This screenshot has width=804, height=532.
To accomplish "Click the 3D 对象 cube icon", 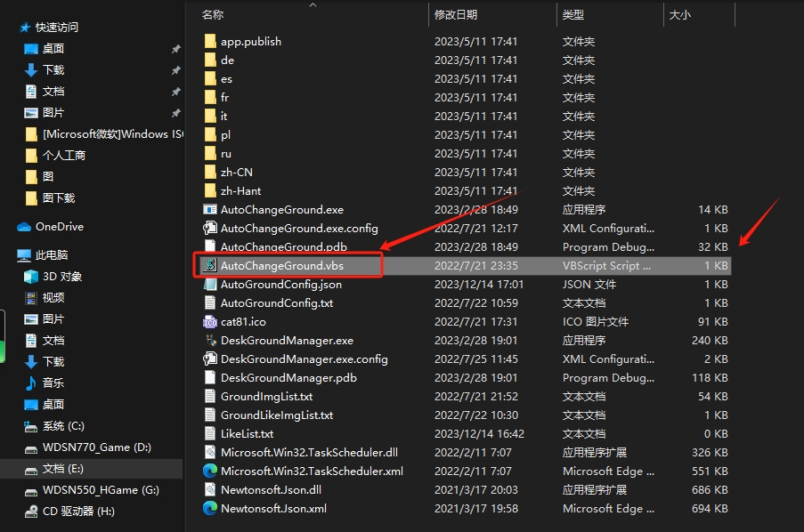I will click(x=31, y=277).
